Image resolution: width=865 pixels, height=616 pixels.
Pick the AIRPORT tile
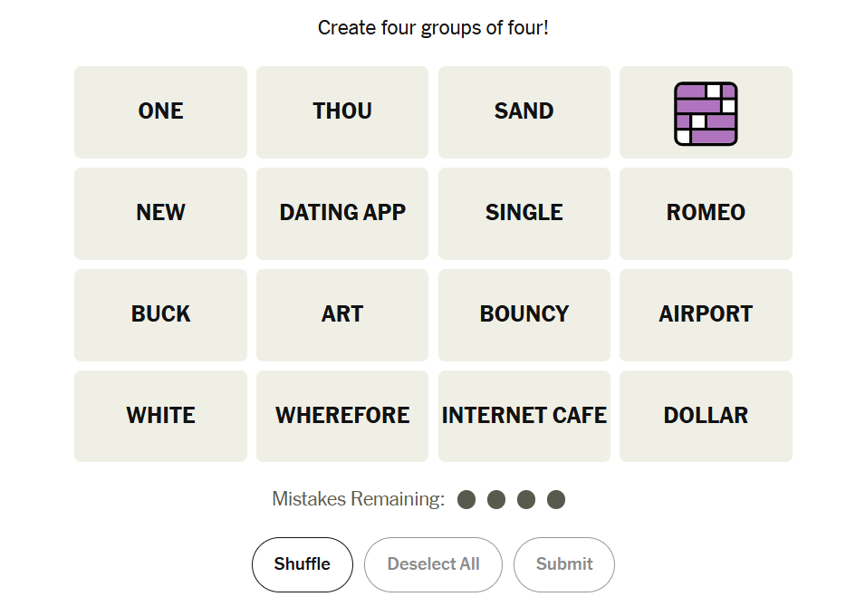(706, 315)
